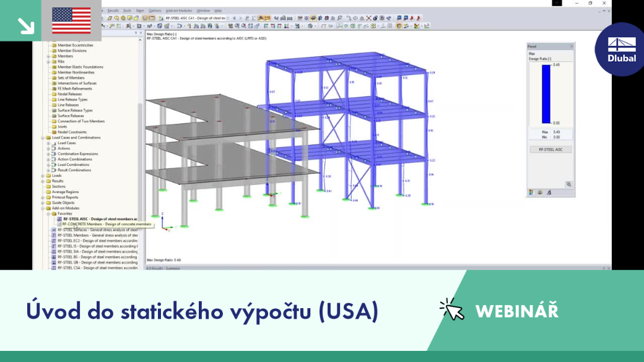This screenshot has height=362, width=644.
Task: Collapse the Add-on Modules tree node
Action: coord(43,208)
